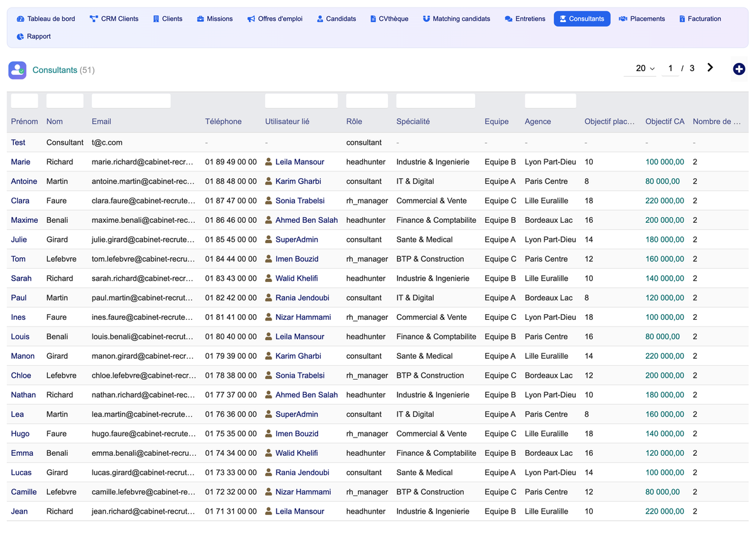Go to the Missions tab

pos(215,19)
